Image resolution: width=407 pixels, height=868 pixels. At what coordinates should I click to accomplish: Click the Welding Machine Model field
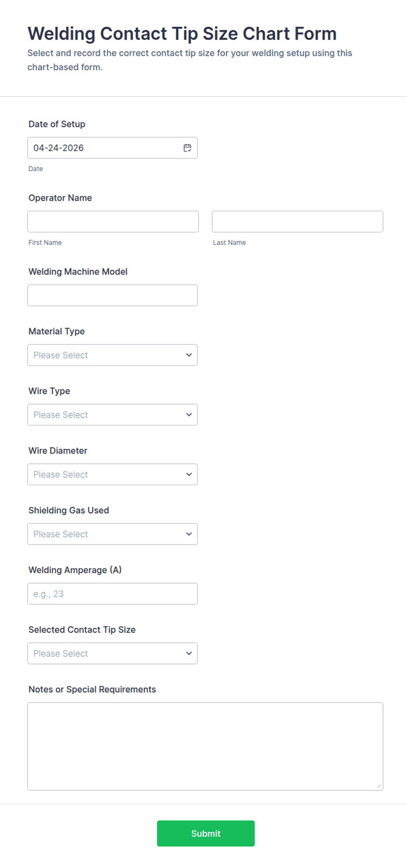(112, 295)
